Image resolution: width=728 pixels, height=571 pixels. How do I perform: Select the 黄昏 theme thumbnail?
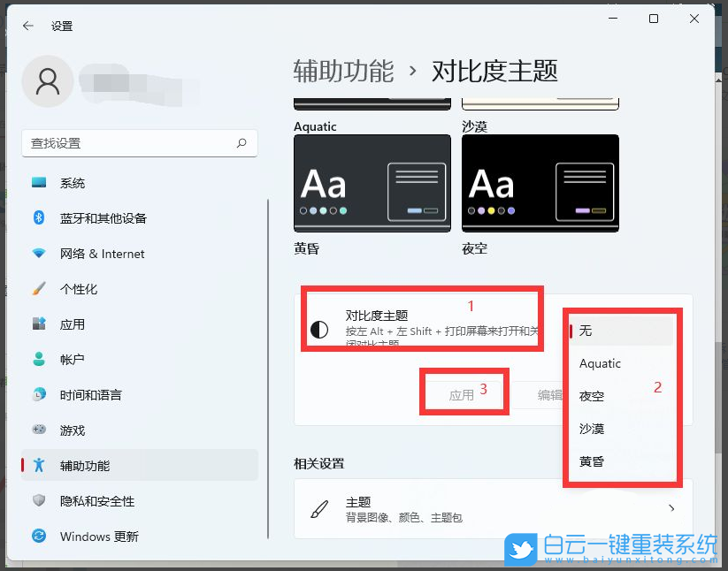coord(372,183)
